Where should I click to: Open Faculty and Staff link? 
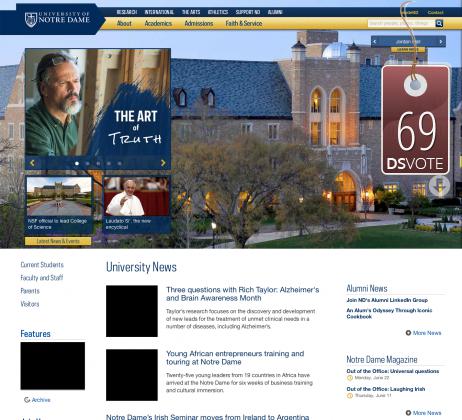(x=42, y=278)
